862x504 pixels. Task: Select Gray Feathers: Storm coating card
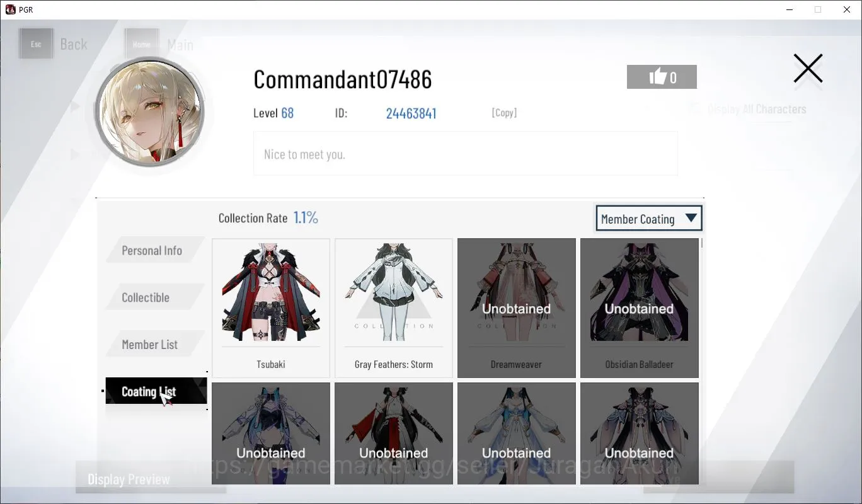pos(394,307)
